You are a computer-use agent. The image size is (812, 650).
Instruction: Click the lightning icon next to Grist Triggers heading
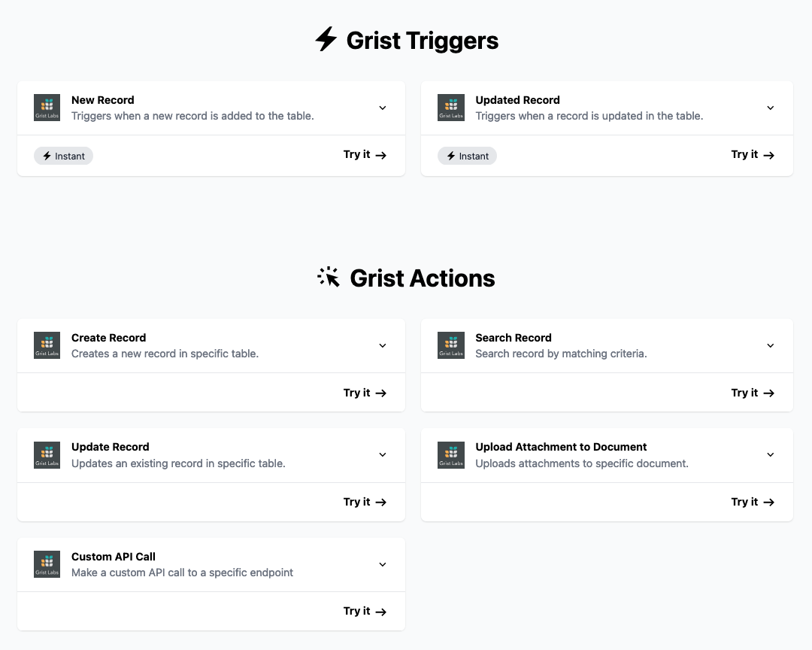[x=325, y=40]
